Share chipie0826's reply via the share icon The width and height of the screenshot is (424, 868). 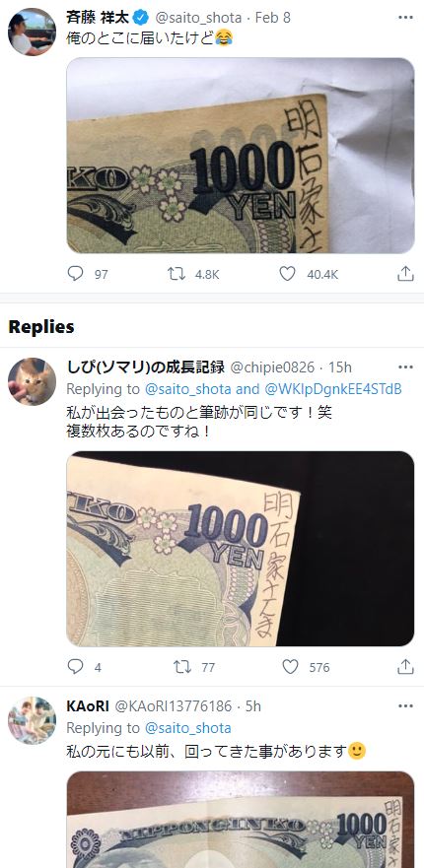(x=405, y=666)
